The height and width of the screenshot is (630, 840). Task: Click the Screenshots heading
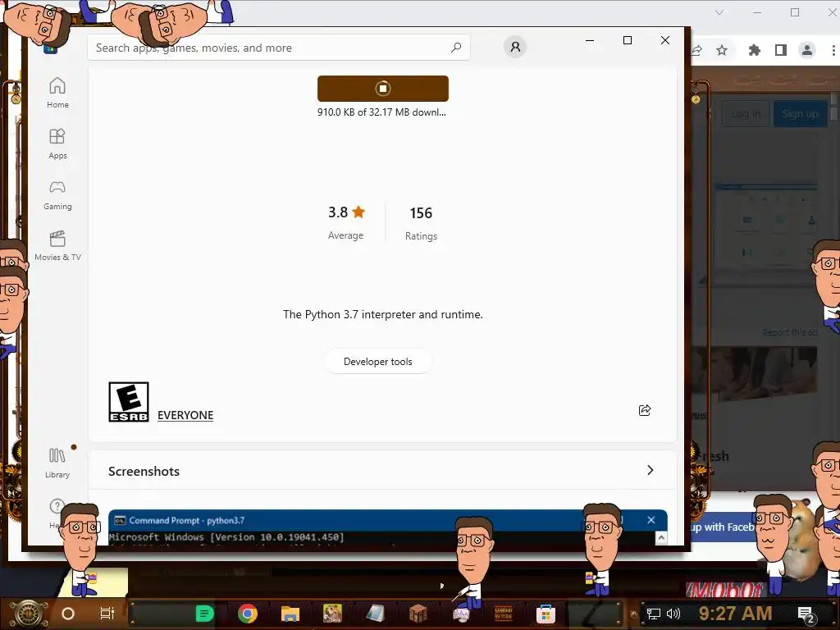[x=144, y=472]
